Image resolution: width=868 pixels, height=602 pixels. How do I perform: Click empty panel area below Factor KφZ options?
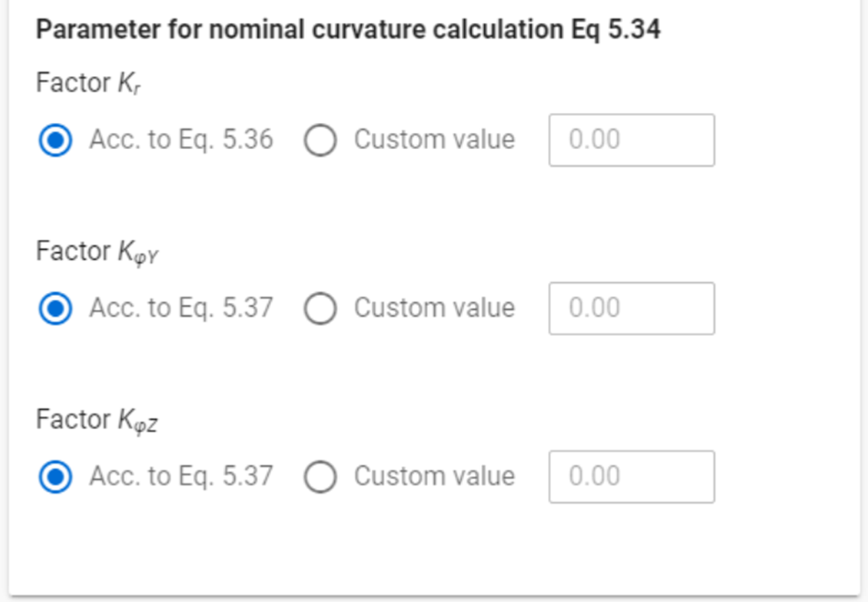(x=434, y=549)
